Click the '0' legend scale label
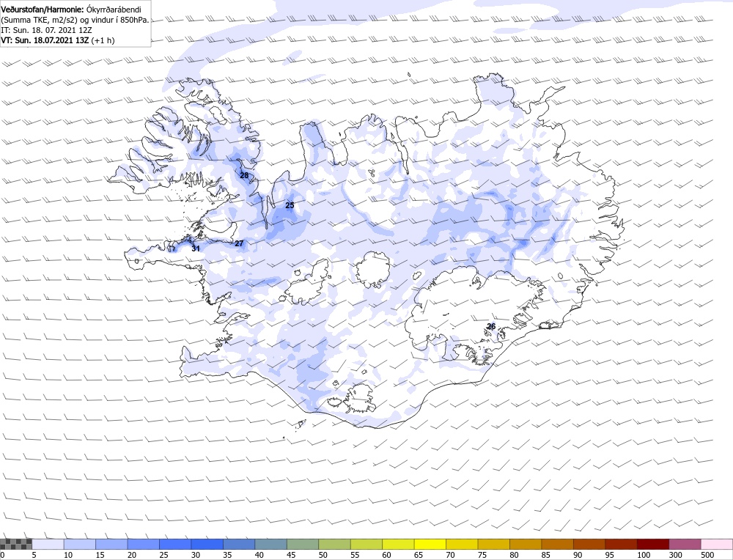This screenshot has width=733, height=560. 2,555
